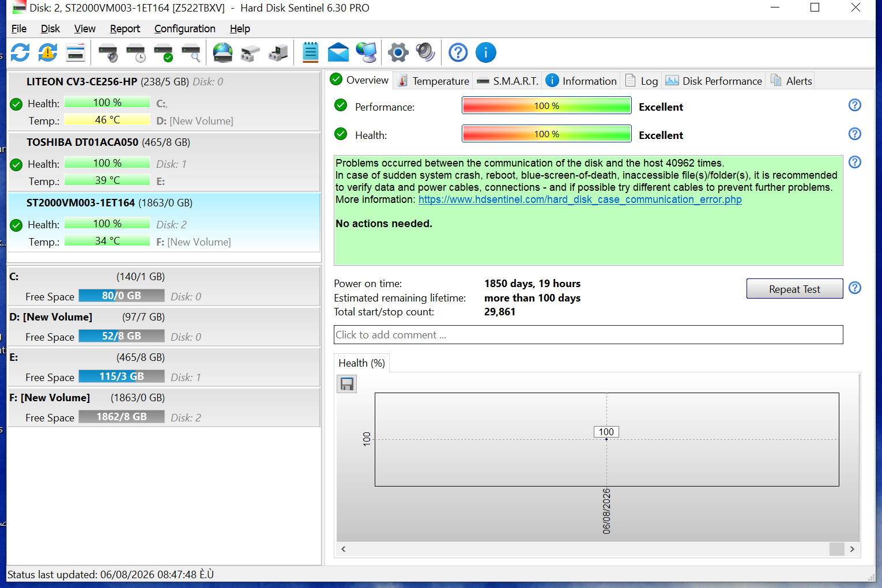Click the Repeat Test button
Viewport: 882px width, 588px height.
(x=794, y=289)
